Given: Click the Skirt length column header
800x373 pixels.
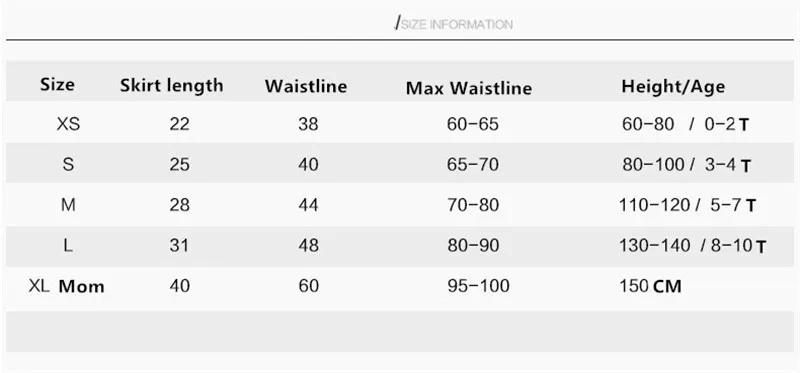Looking at the screenshot, I should 171,85.
